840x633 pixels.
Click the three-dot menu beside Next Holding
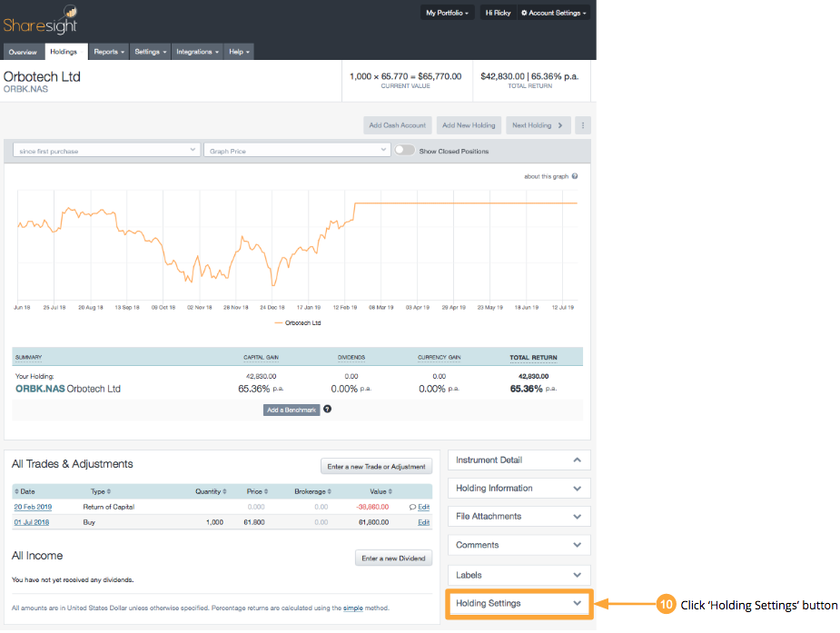point(582,124)
